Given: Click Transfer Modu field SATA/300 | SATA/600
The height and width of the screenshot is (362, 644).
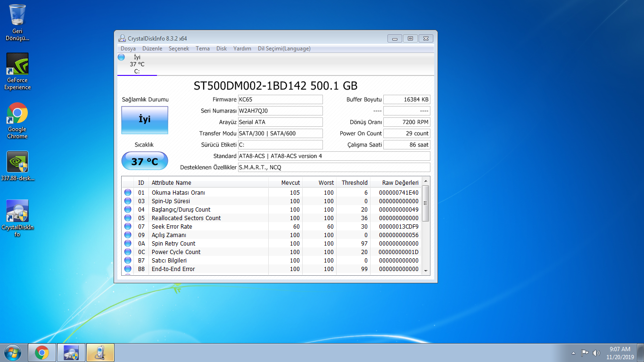Looking at the screenshot, I should pos(281,133).
